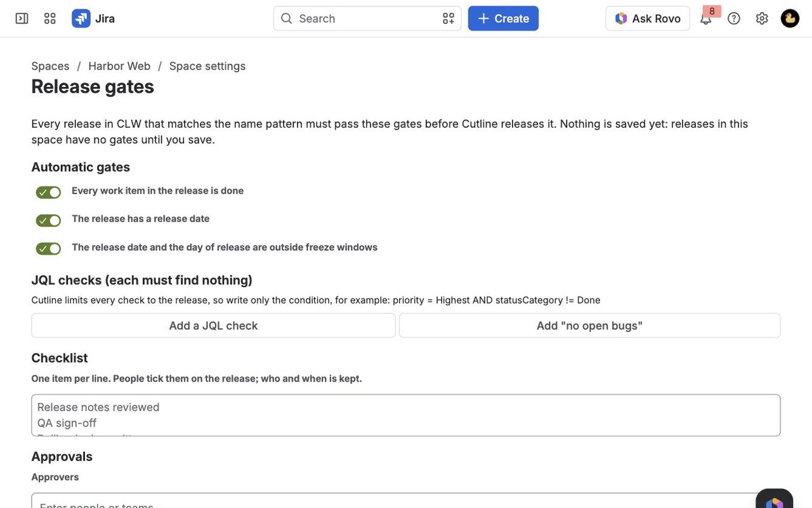Add the "no open bugs" check
This screenshot has width=812, height=508.
[589, 325]
